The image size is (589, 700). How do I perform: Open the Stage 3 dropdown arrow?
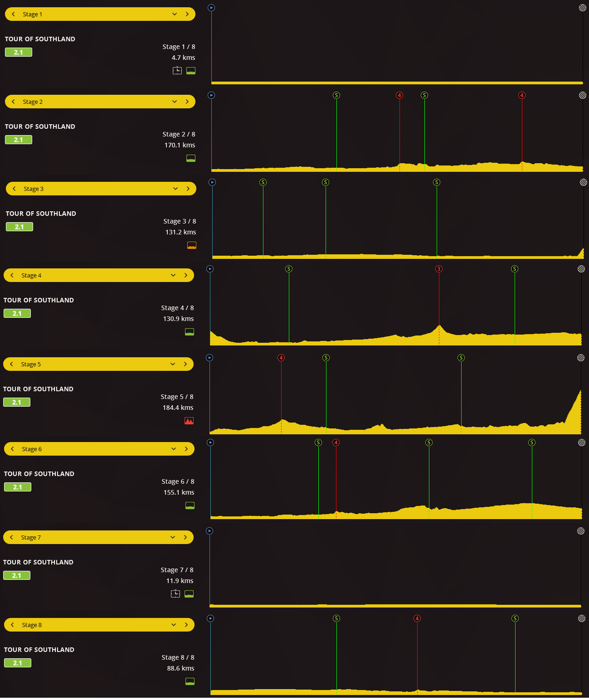click(175, 189)
